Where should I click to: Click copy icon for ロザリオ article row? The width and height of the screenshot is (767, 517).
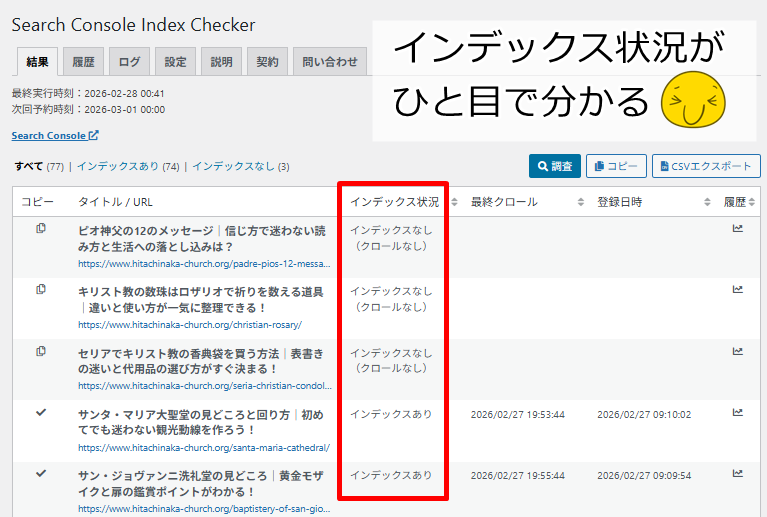41,290
